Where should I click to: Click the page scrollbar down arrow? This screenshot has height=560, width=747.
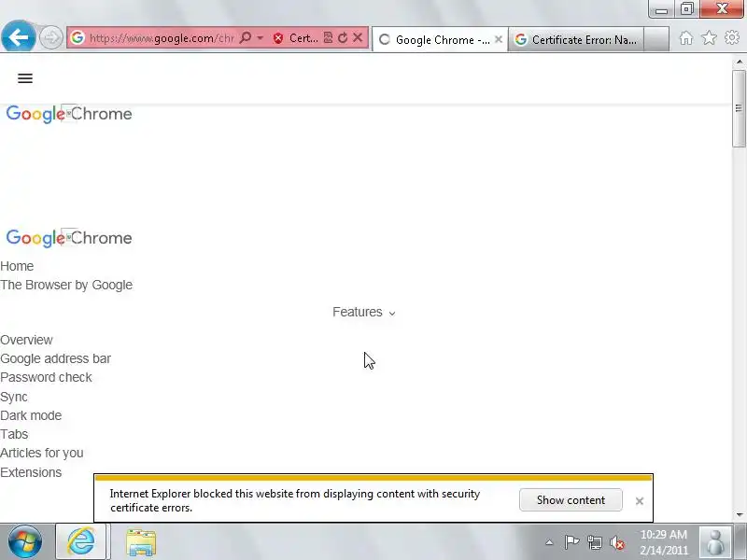click(x=740, y=515)
